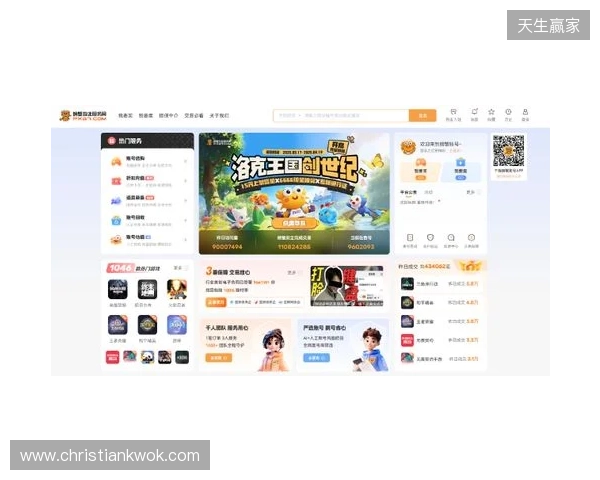Open the panda game icon
This screenshot has height=480, width=600.
[x=147, y=357]
